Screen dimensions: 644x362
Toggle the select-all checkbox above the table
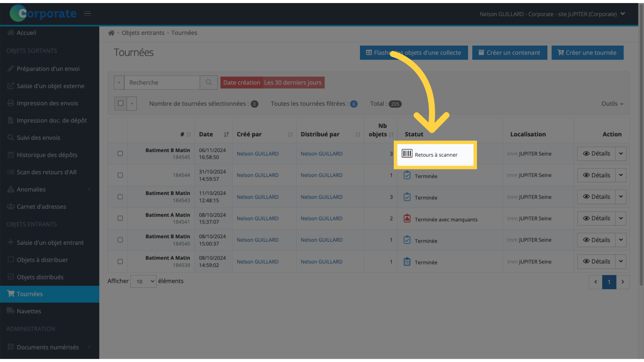(x=121, y=104)
